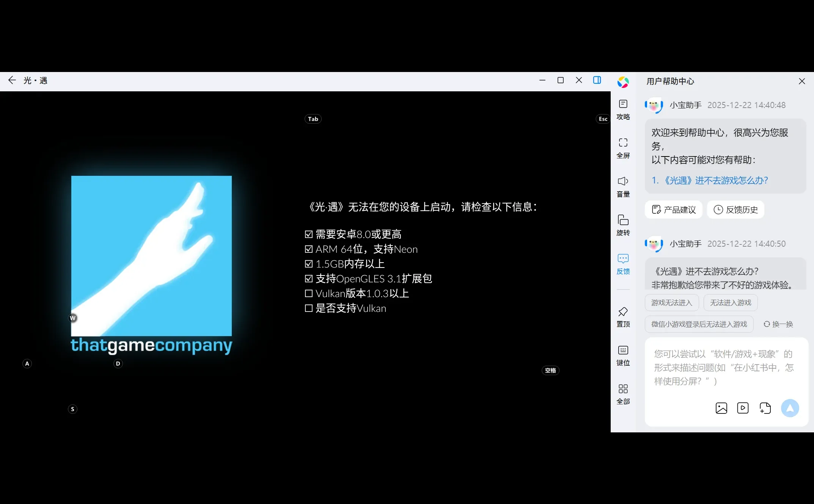Attach an image using the picture icon
This screenshot has width=814, height=504.
pyautogui.click(x=721, y=408)
